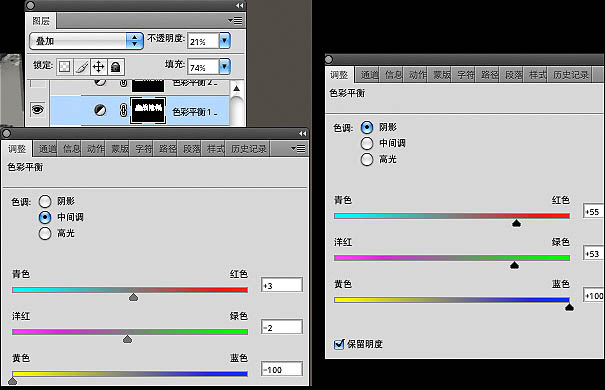Image resolution: width=605 pixels, height=390 pixels.
Task: Open the fill 74% dropdown arrow
Action: [225, 67]
